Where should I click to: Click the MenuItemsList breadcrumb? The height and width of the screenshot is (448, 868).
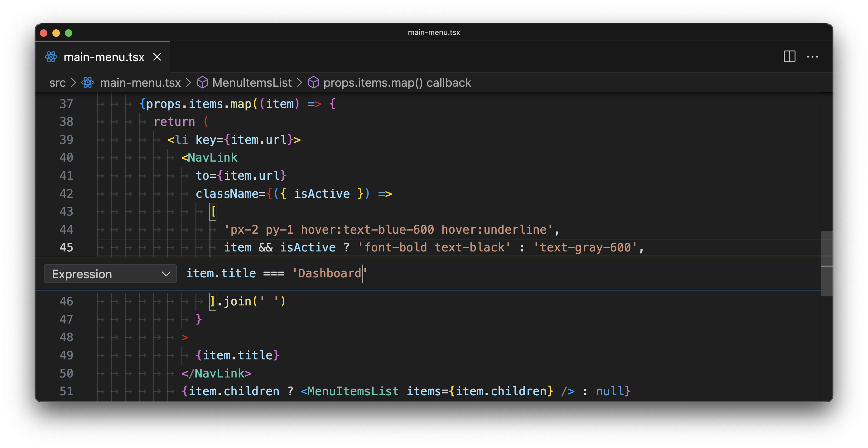click(x=252, y=83)
